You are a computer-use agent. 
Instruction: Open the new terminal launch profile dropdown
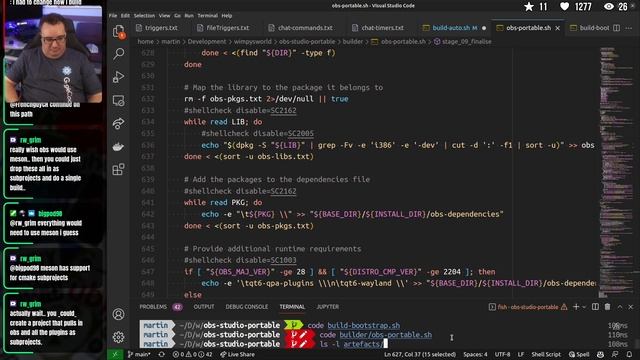click(584, 307)
